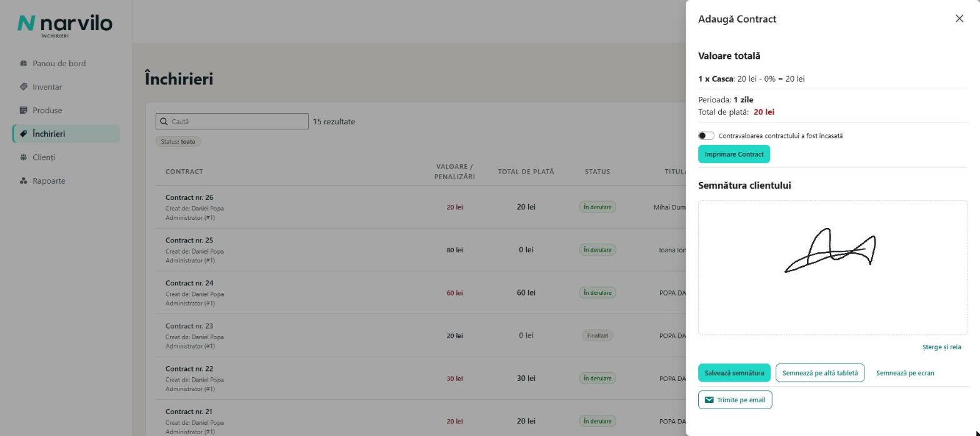Click Semnează pe altă tabletă button
The image size is (980, 436).
[820, 373]
